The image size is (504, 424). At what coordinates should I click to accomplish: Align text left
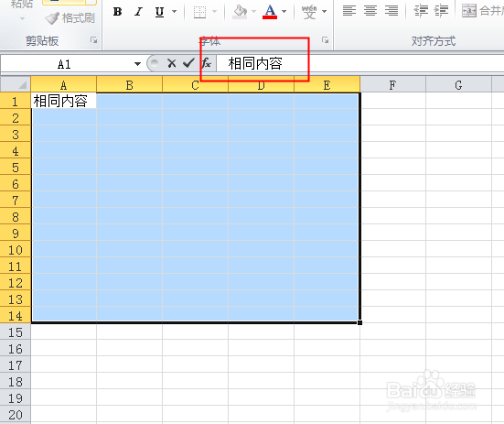point(349,11)
